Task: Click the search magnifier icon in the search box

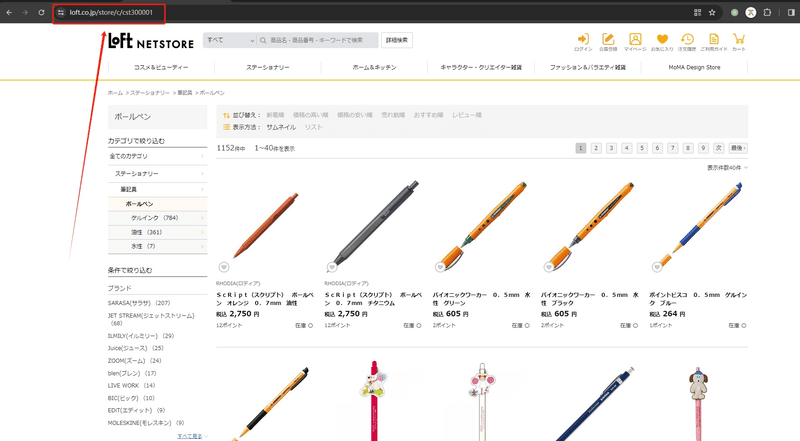Action: pyautogui.click(x=263, y=40)
